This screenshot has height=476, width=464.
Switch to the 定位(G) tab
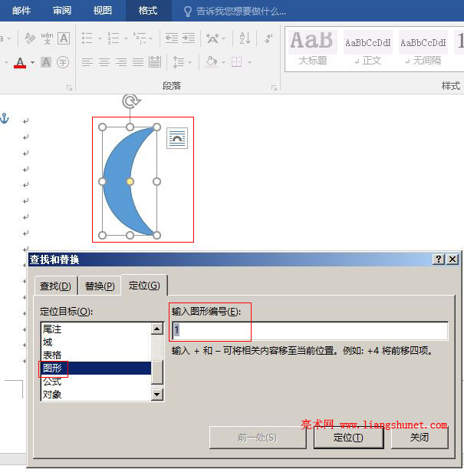tap(144, 286)
